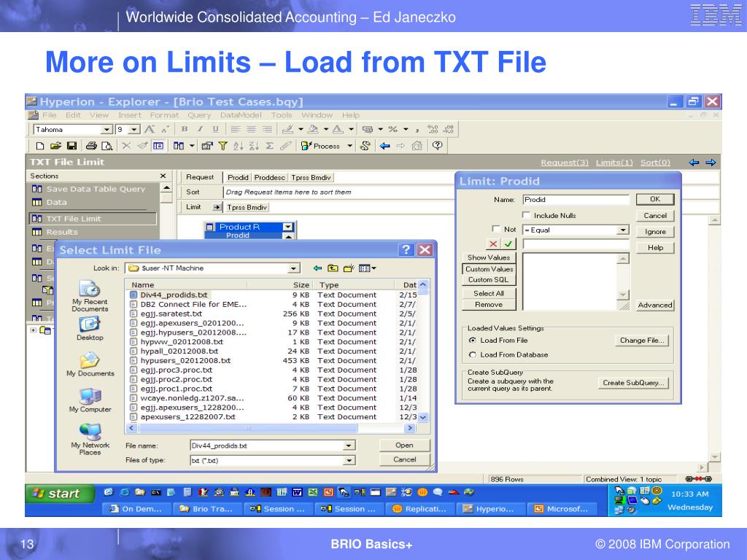Viewport: 747px width, 560px height.
Task: Click the Sigma totals icon
Action: tap(270, 146)
